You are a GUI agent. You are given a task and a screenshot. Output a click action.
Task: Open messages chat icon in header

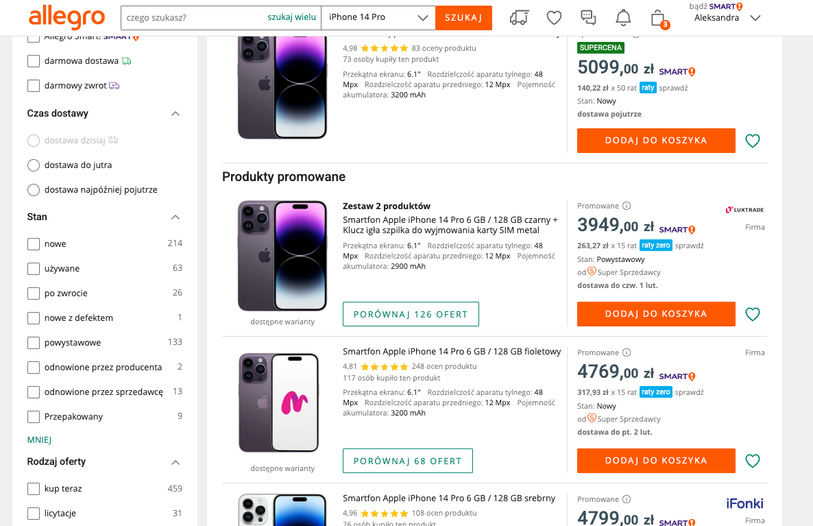(588, 18)
